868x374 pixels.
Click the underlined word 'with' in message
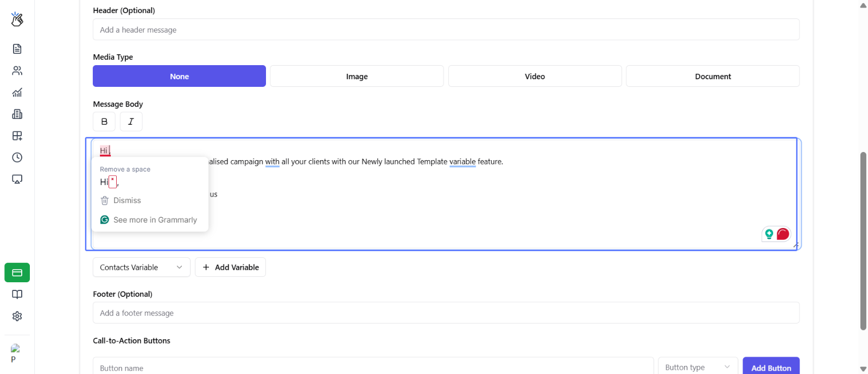tap(273, 162)
